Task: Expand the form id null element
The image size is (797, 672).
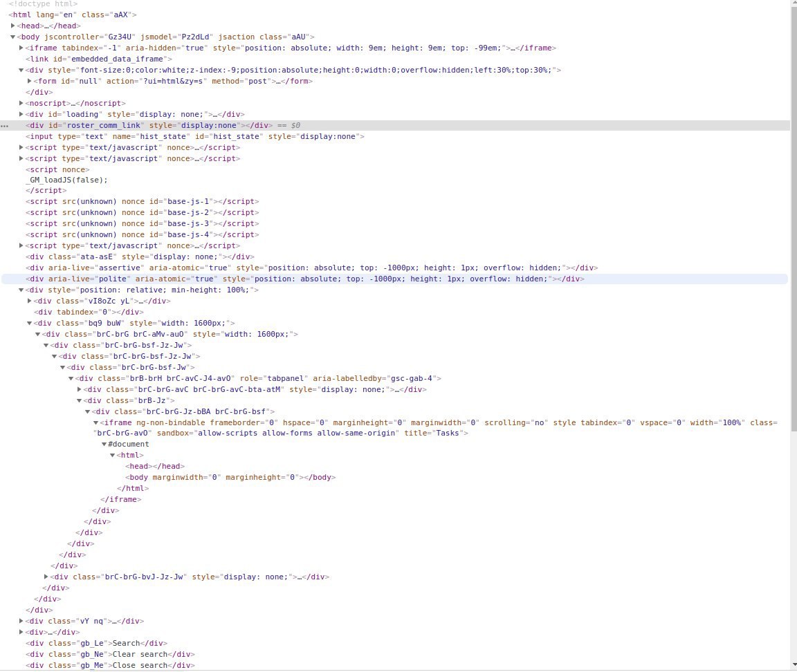Action: click(30, 82)
